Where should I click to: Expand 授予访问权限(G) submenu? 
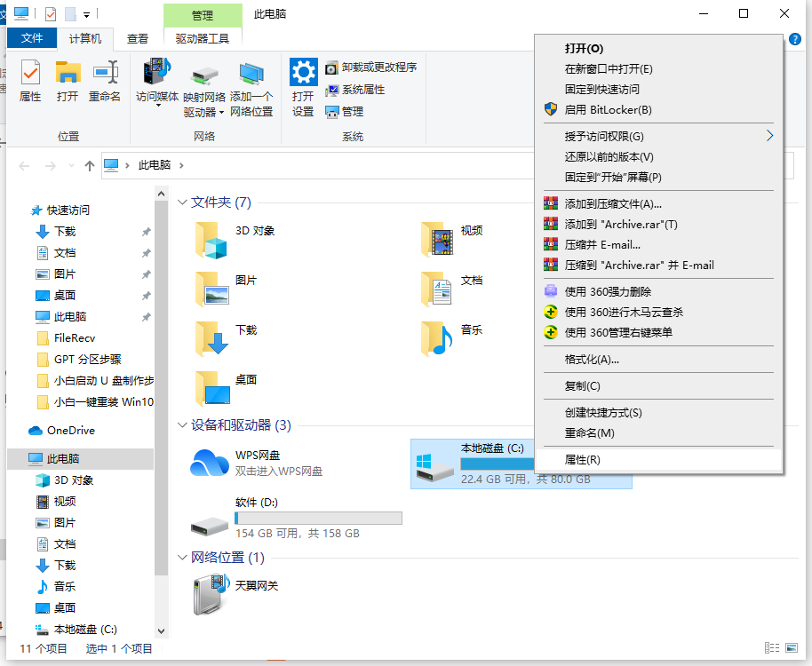(x=768, y=136)
